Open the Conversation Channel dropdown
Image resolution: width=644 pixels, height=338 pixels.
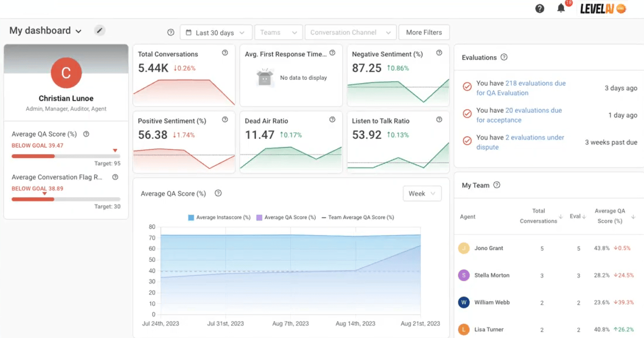351,33
